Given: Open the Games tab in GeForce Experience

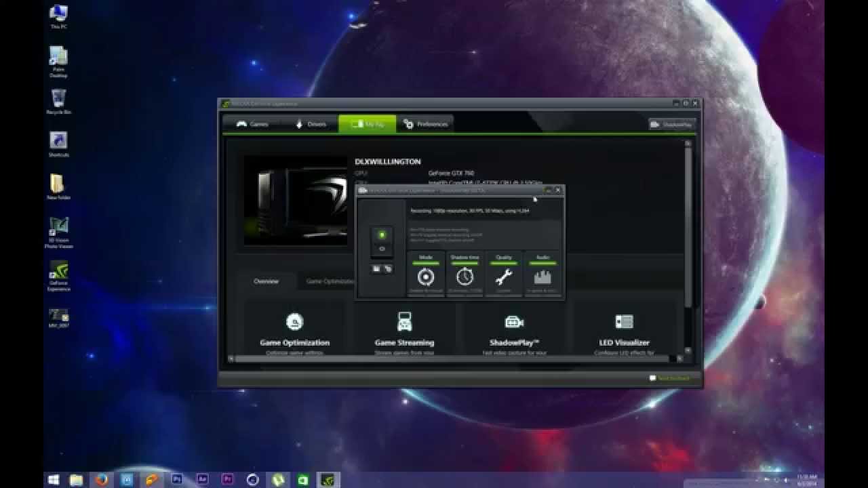Looking at the screenshot, I should pyautogui.click(x=252, y=124).
